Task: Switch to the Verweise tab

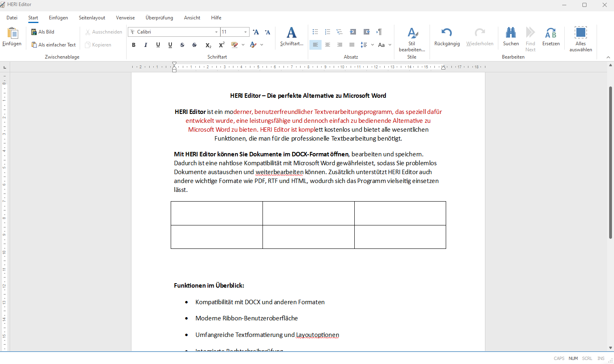Action: (125, 18)
